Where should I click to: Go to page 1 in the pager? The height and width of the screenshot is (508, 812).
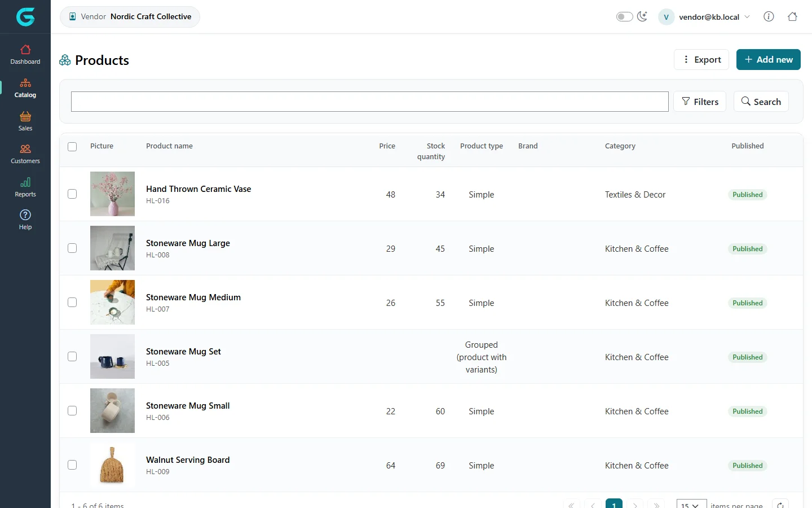614,504
